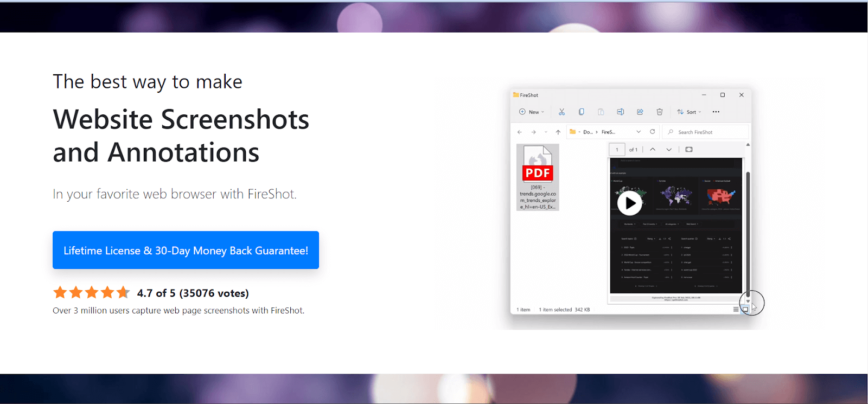Click the Rename icon in the explorer toolbar
Viewport: 868px width, 404px height.
tap(620, 112)
